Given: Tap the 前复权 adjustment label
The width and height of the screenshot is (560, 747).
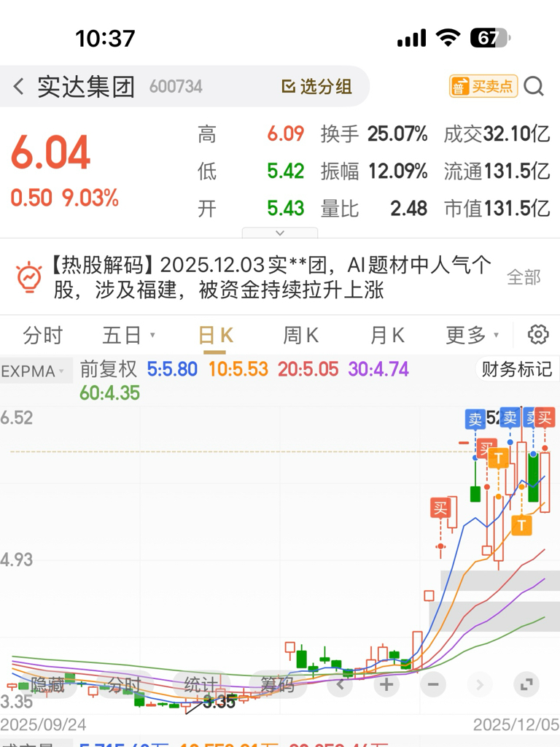Looking at the screenshot, I should point(108,369).
